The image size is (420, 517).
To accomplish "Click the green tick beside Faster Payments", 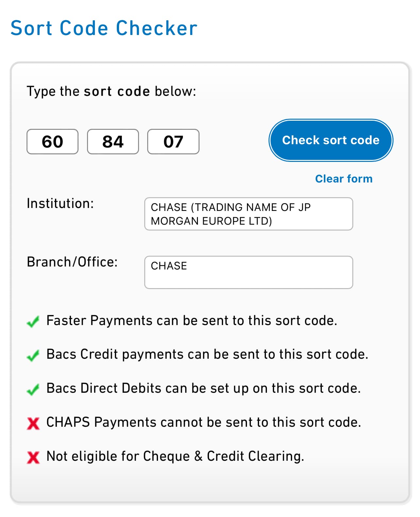I will tap(33, 321).
